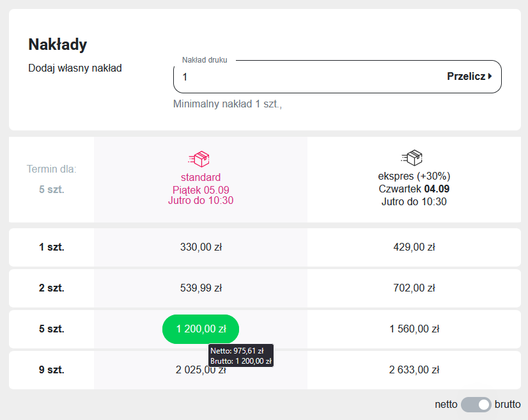528x420 pixels.
Task: Click the 1 szt. row label
Action: pyautogui.click(x=51, y=247)
